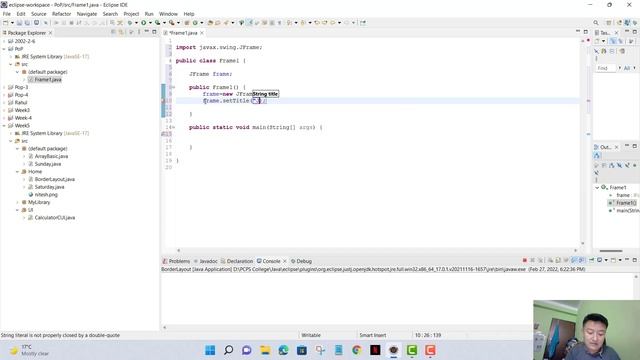The width and height of the screenshot is (640, 360).
Task: Open the Refactor menu
Action: tap(62, 14)
